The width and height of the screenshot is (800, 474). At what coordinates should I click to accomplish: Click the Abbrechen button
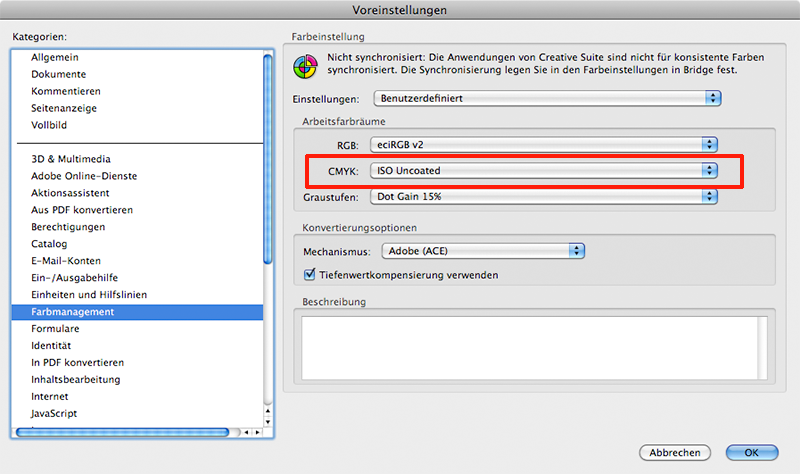[x=674, y=453]
